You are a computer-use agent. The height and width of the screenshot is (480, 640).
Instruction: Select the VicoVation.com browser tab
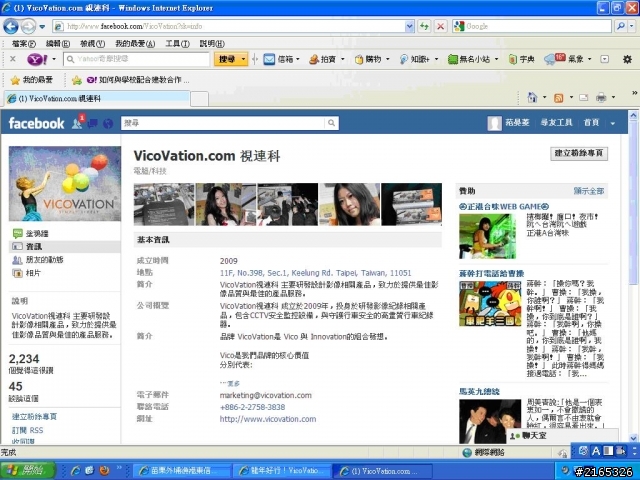pyautogui.click(x=97, y=98)
